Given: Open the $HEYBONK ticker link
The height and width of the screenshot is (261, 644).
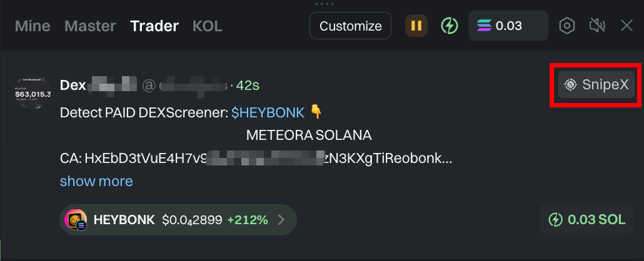Looking at the screenshot, I should pyautogui.click(x=268, y=113).
